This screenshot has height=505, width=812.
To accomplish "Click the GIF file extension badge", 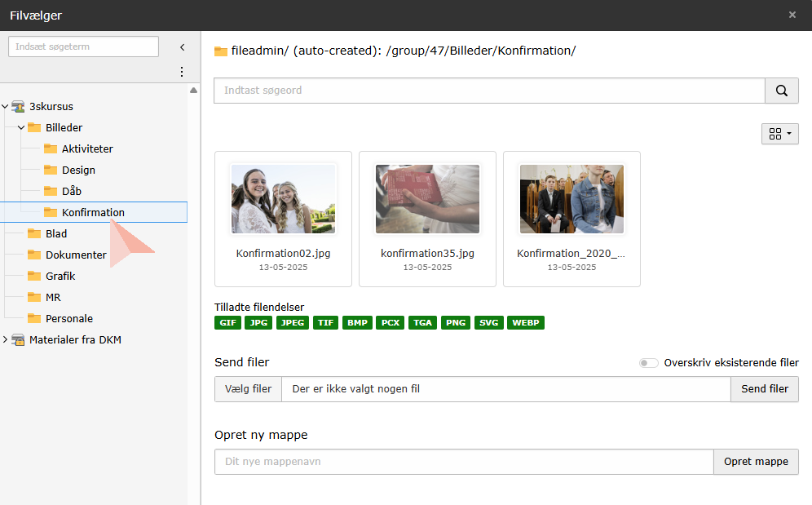I will pyautogui.click(x=227, y=323).
